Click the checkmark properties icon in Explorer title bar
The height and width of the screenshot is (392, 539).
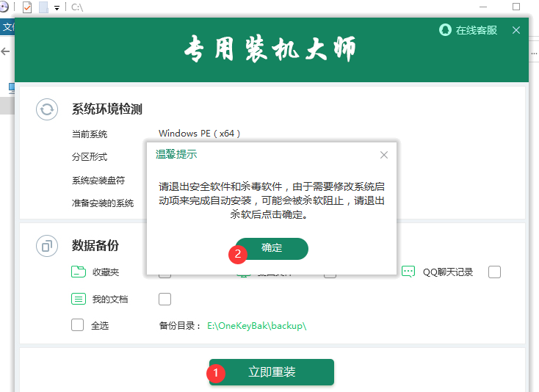click(x=27, y=7)
